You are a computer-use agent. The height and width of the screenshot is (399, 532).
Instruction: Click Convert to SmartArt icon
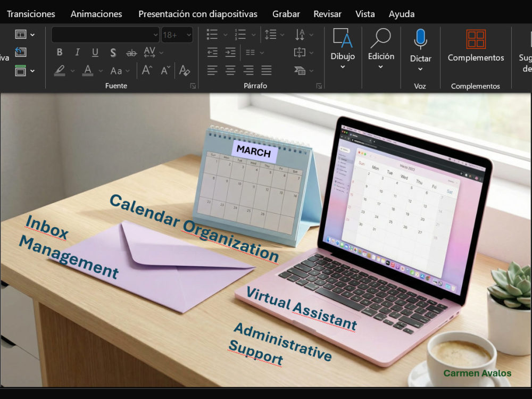[x=300, y=70]
